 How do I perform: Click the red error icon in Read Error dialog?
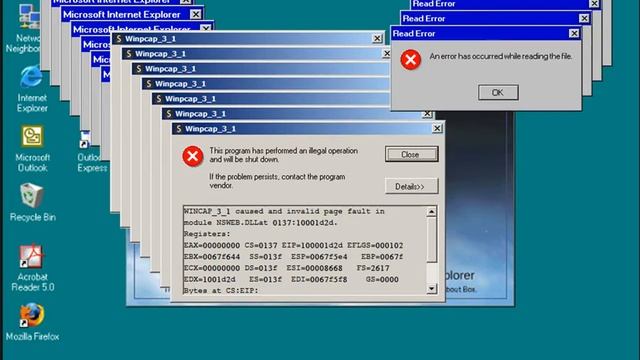(411, 60)
